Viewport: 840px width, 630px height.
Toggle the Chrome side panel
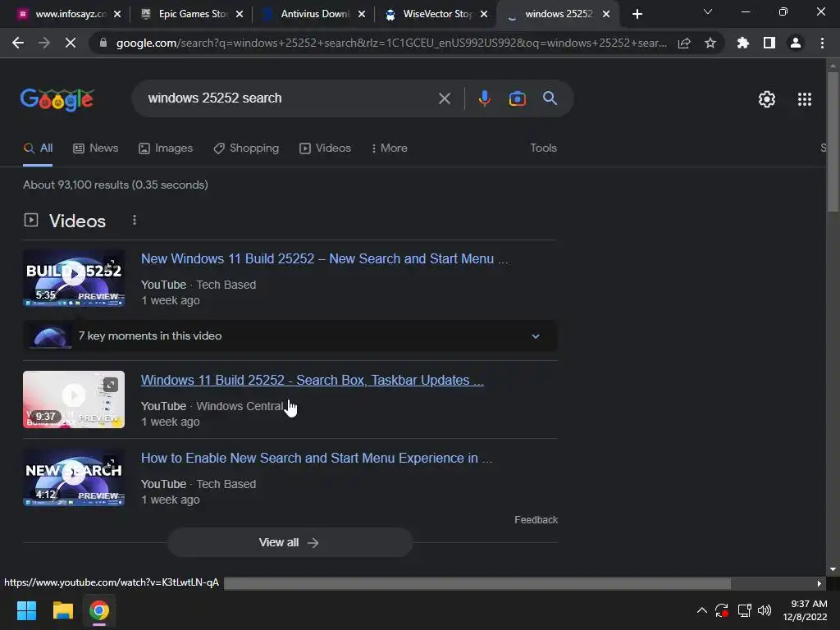click(769, 43)
